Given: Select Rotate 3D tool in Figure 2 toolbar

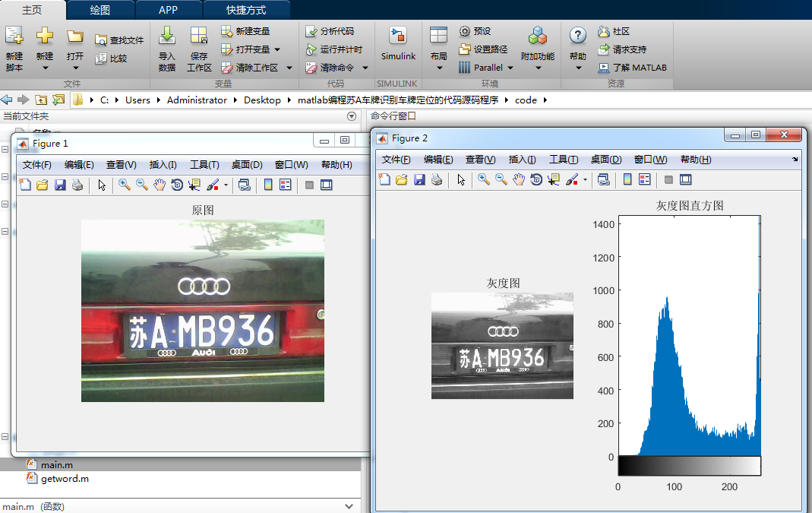Looking at the screenshot, I should tap(536, 180).
